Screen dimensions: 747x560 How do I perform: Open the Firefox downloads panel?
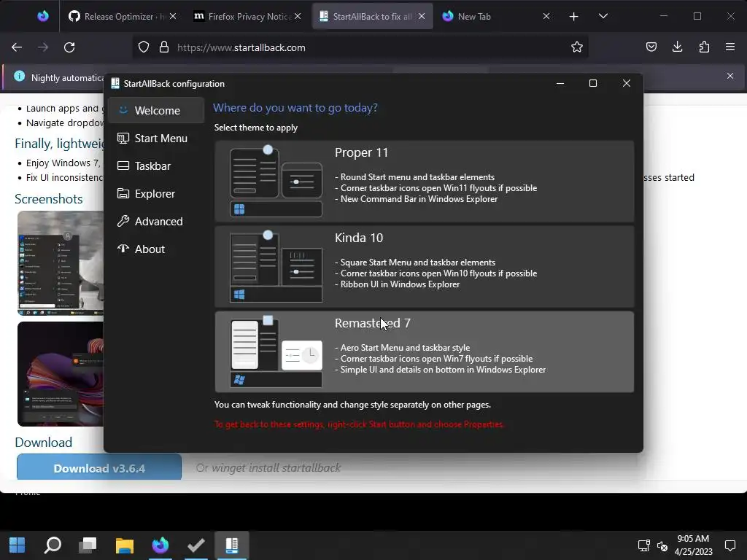click(678, 47)
